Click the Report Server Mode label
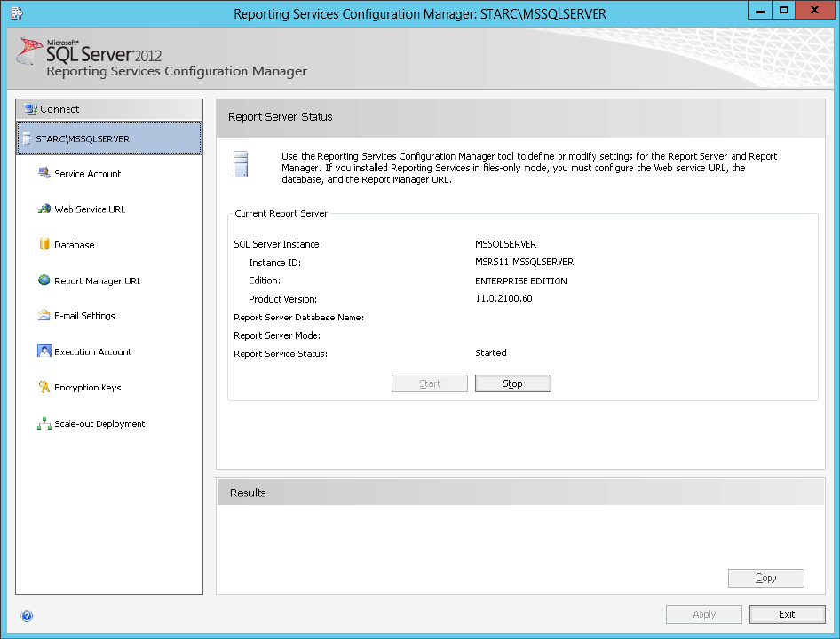This screenshot has width=840, height=639. (277, 335)
